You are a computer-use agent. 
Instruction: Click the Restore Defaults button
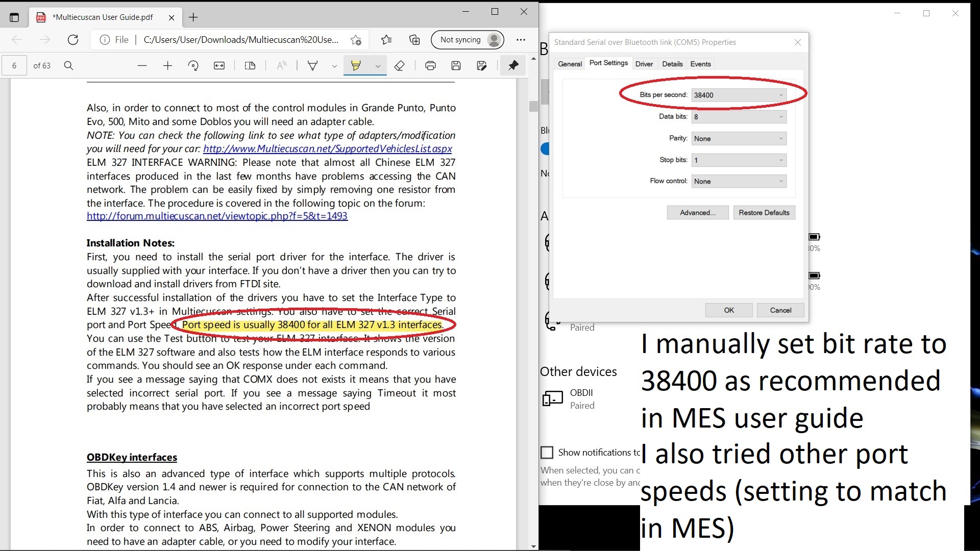tap(764, 213)
